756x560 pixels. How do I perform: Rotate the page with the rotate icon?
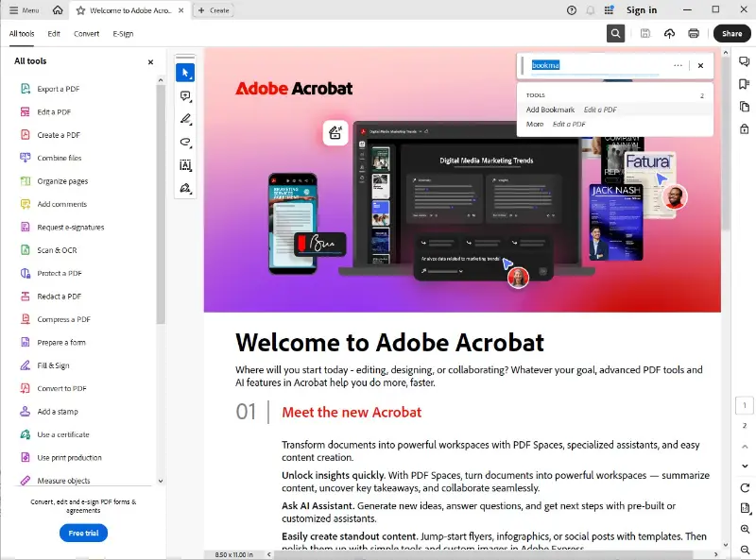[745, 487]
